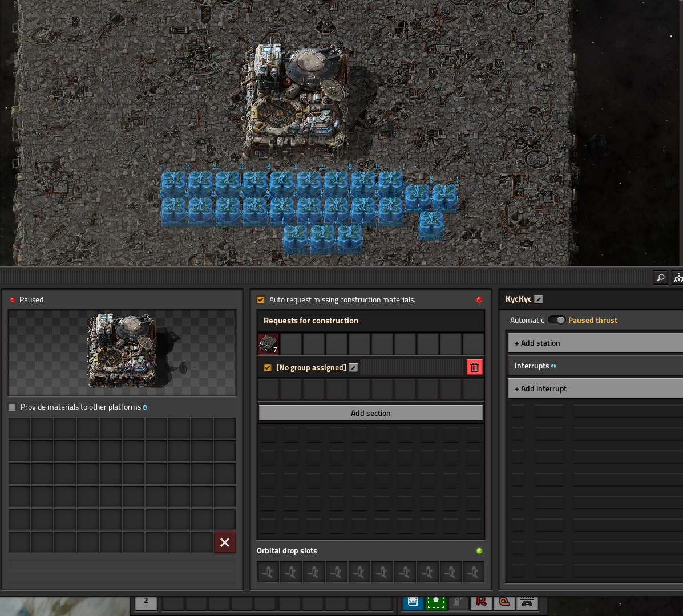
Task: Open the circuit network tree icon
Action: pyautogui.click(x=678, y=277)
